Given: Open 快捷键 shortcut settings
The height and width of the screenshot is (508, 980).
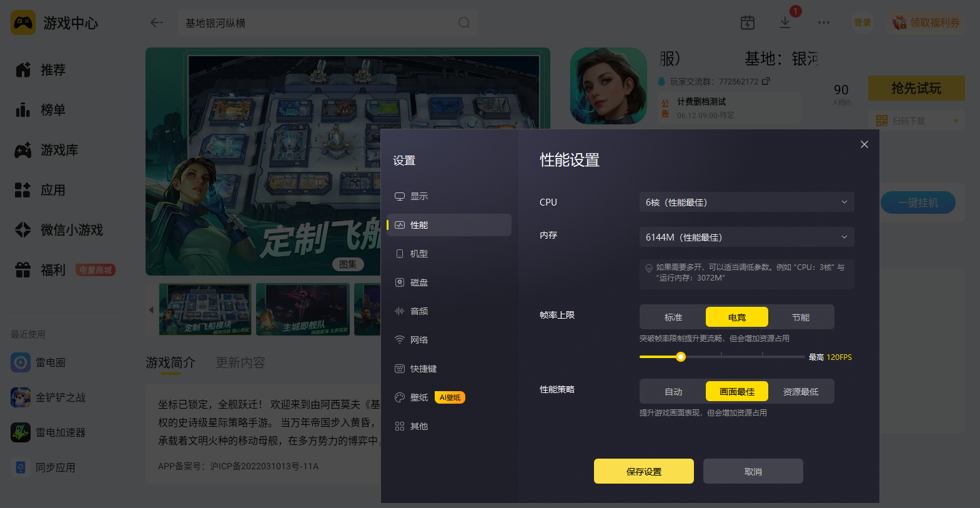Looking at the screenshot, I should [x=449, y=369].
